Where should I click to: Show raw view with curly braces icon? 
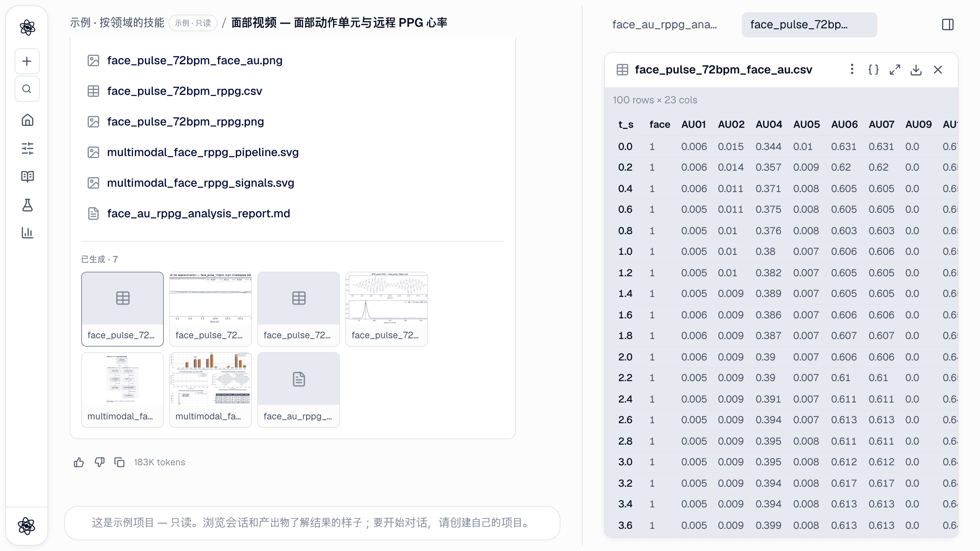pyautogui.click(x=873, y=70)
